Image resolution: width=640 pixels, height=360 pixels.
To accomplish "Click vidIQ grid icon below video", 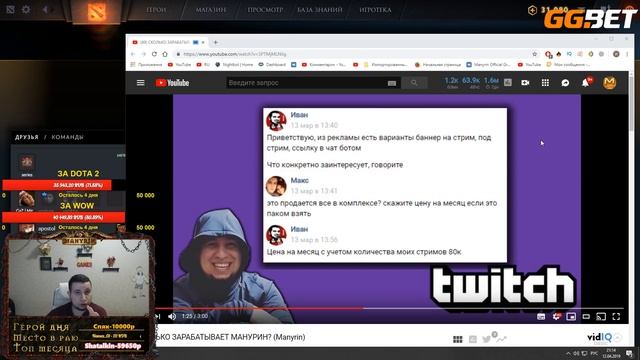I will (x=458, y=339).
